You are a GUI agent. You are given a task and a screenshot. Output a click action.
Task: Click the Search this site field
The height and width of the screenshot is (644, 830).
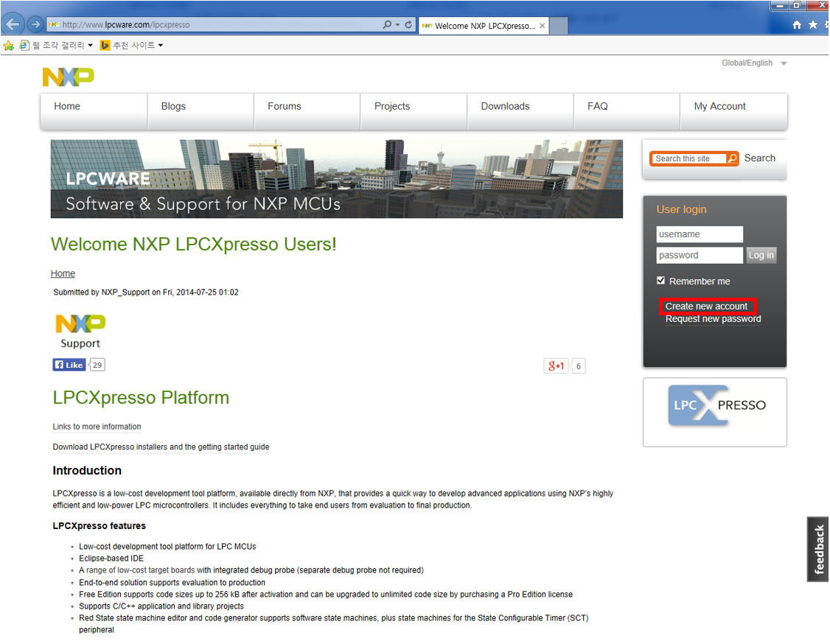(x=688, y=158)
